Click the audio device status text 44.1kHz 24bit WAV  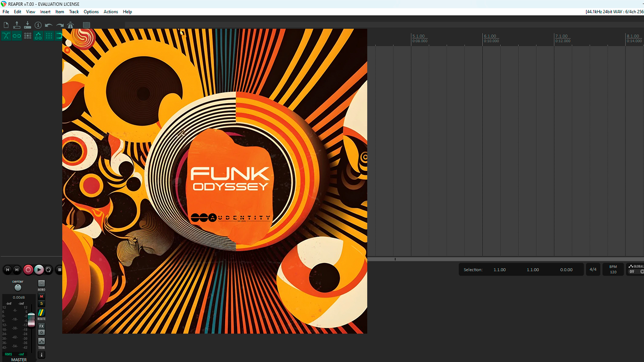pyautogui.click(x=615, y=12)
